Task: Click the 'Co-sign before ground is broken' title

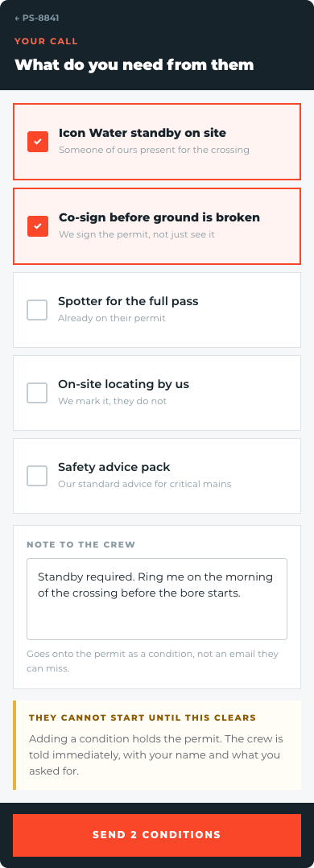Action: 159,217
